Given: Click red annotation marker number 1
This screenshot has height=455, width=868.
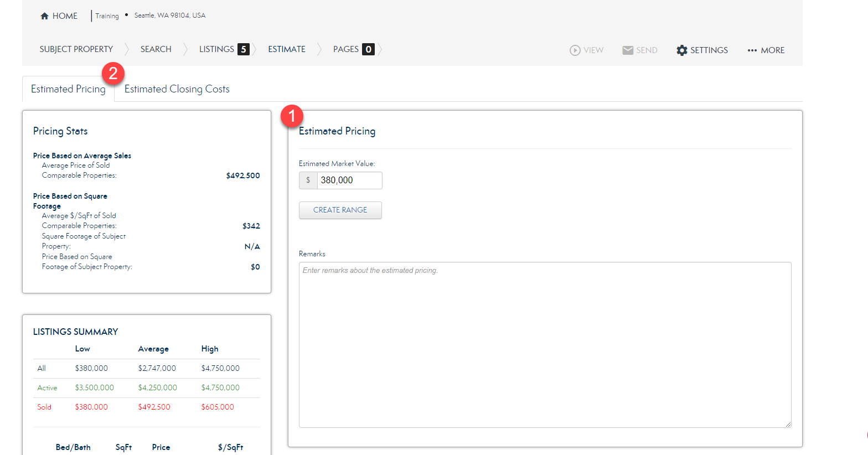Looking at the screenshot, I should click(x=292, y=116).
